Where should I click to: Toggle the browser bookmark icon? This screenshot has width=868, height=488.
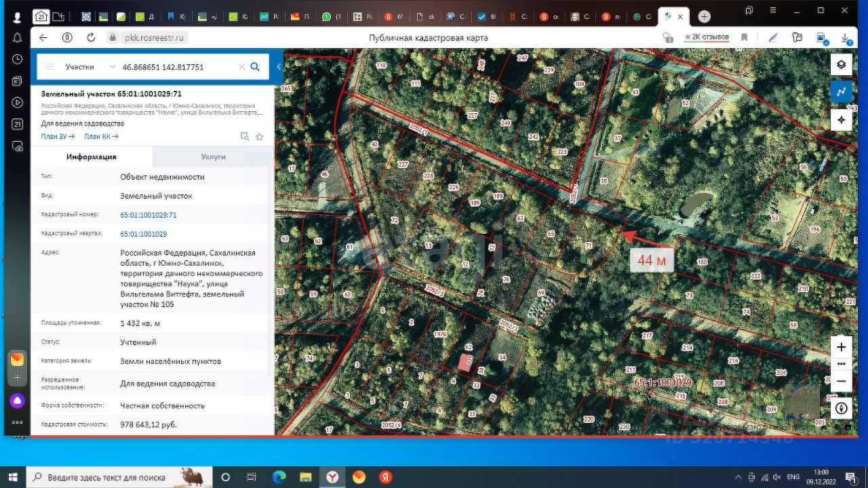tap(744, 38)
